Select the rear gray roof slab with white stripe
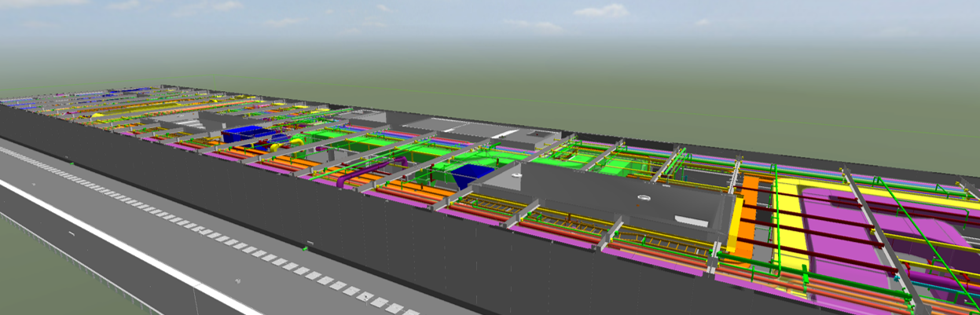Viewport: 980px width, 315px height. pyautogui.click(x=456, y=127)
